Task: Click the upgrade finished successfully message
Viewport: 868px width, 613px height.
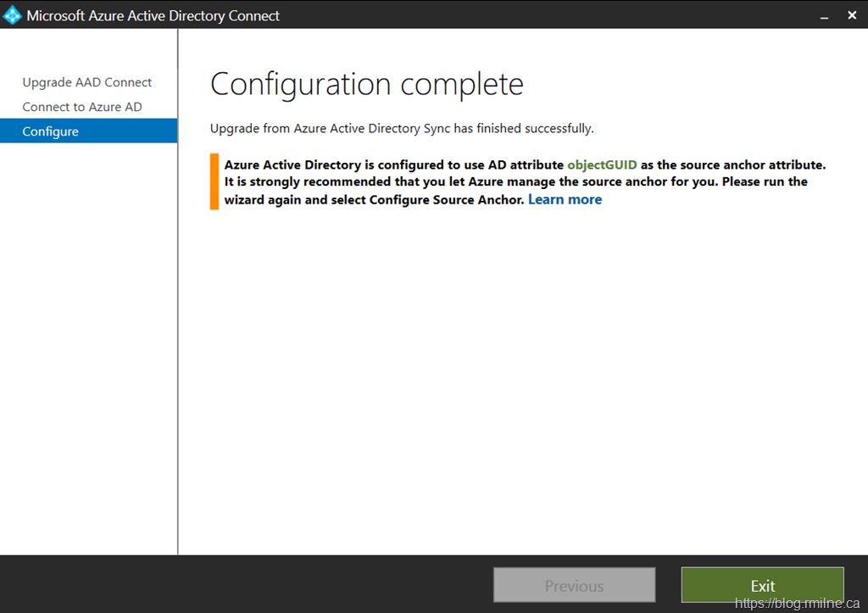Action: pos(402,128)
